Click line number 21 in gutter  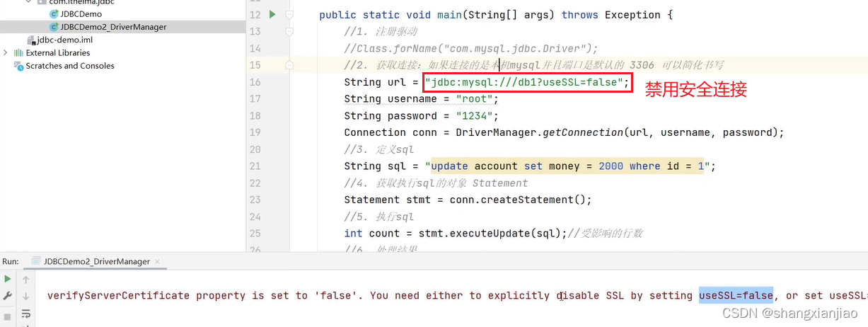coord(255,166)
